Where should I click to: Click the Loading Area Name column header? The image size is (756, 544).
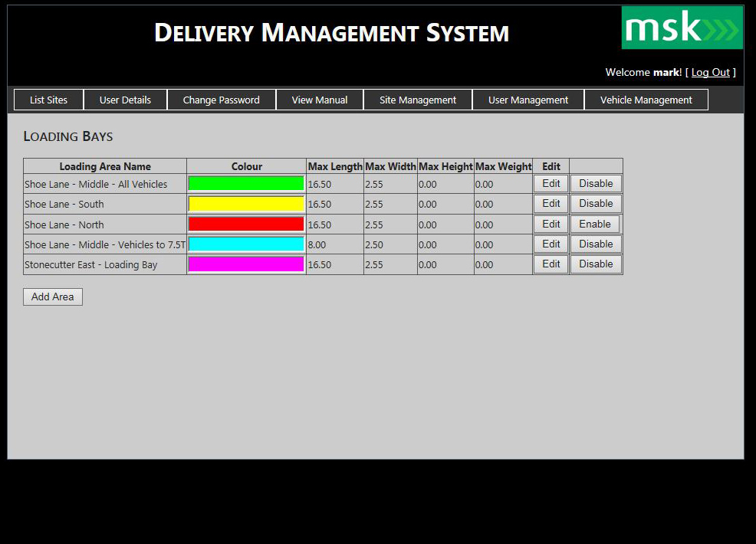(x=105, y=166)
